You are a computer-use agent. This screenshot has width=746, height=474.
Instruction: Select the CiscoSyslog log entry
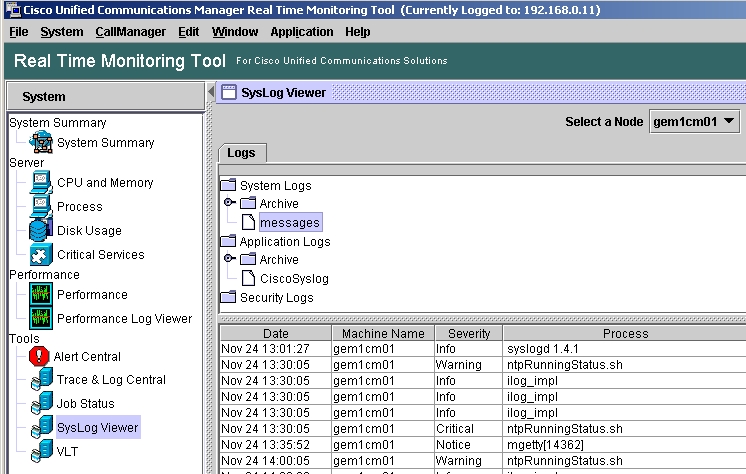click(x=294, y=278)
